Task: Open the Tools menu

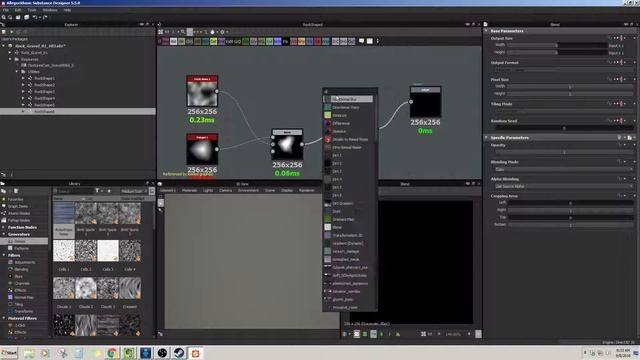Action: [x=32, y=10]
